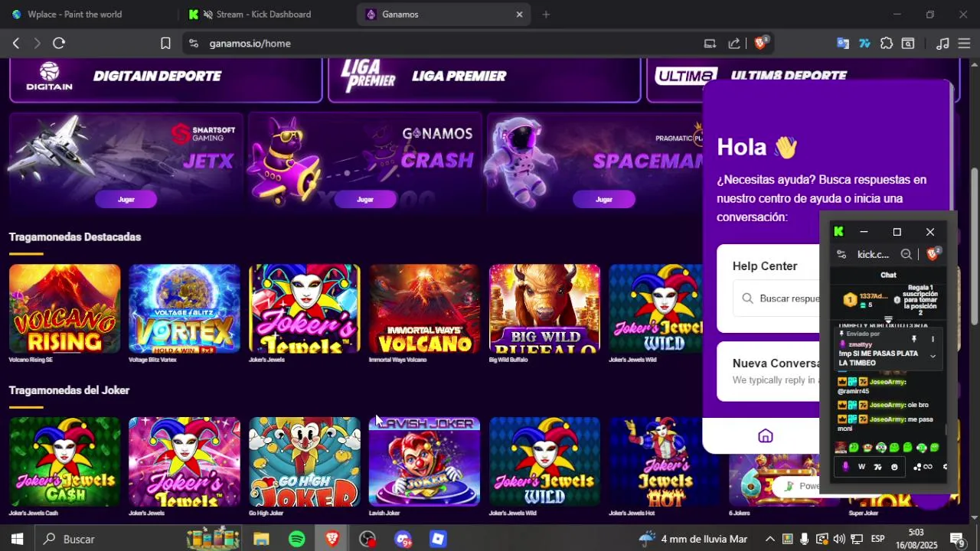Open the Go High Joker slot

(305, 461)
